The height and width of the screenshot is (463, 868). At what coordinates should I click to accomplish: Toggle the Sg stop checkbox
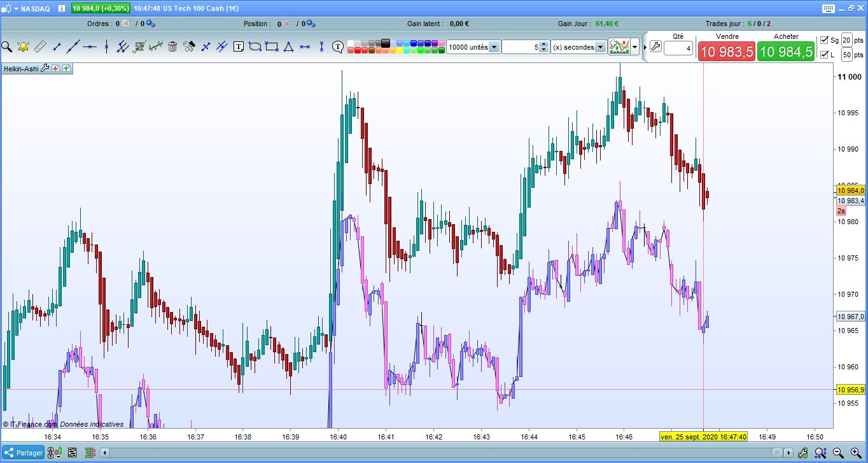click(x=825, y=39)
